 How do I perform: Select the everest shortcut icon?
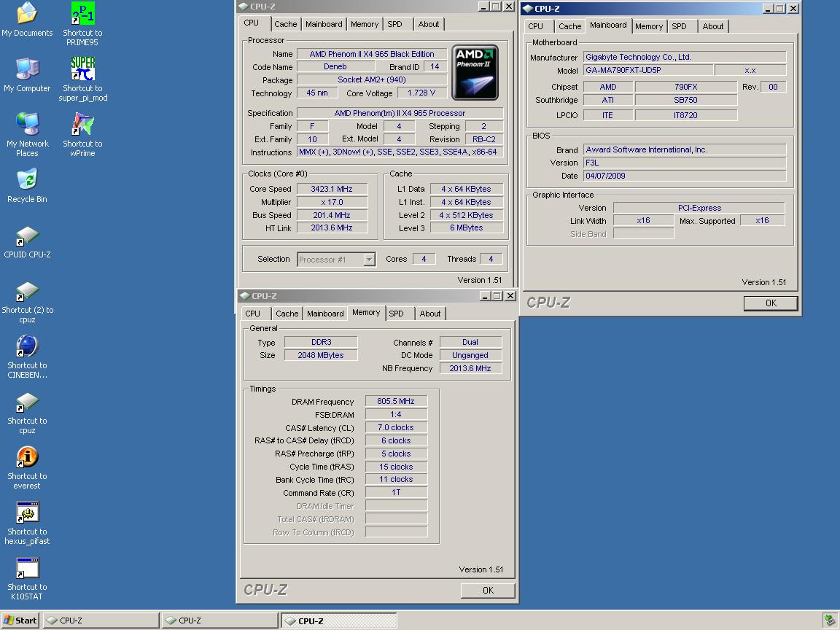click(27, 457)
